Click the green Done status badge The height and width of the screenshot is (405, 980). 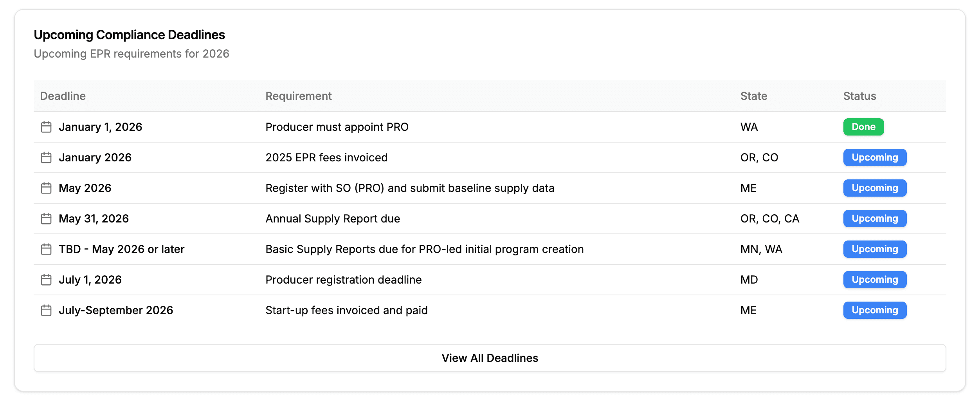pos(863,127)
